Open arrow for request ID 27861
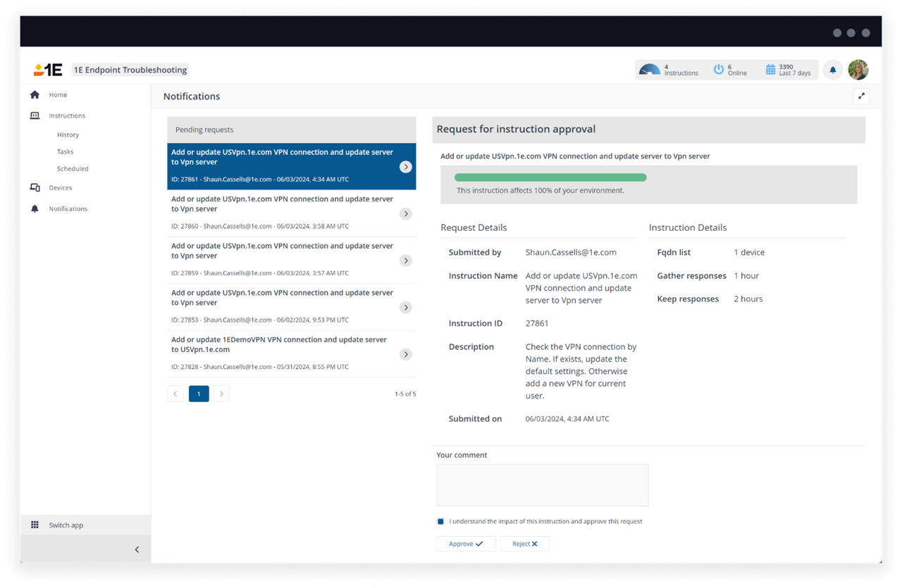Image resolution: width=902 pixels, height=588 pixels. tap(405, 167)
